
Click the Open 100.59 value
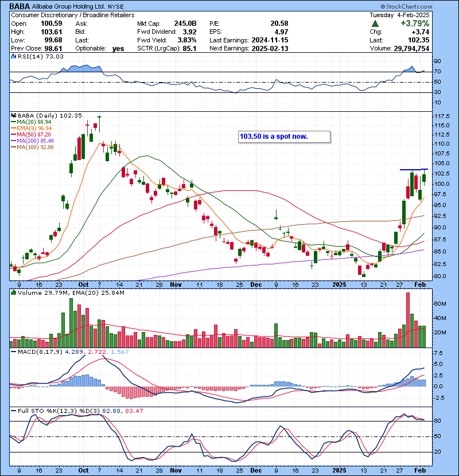pos(51,24)
